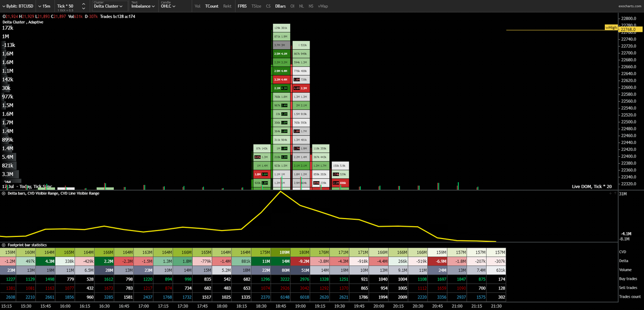This screenshot has height=310, width=644.
Task: Move the delta panel up with the arrow icon
Action: coord(615,193)
